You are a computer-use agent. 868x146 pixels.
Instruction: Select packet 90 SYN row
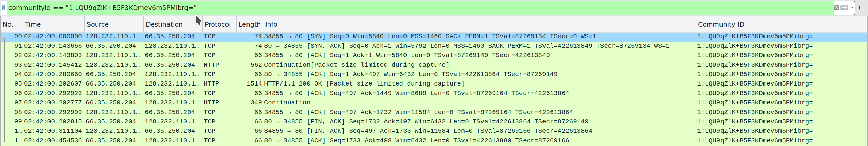pos(434,36)
